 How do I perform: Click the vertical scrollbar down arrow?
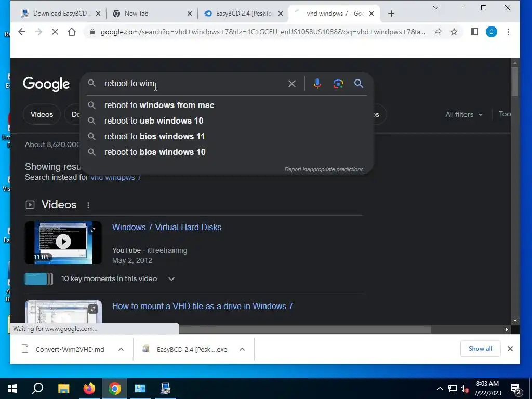515,320
